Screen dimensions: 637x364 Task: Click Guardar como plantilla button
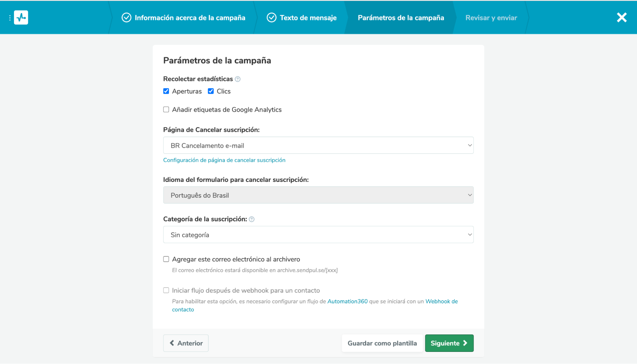click(382, 343)
